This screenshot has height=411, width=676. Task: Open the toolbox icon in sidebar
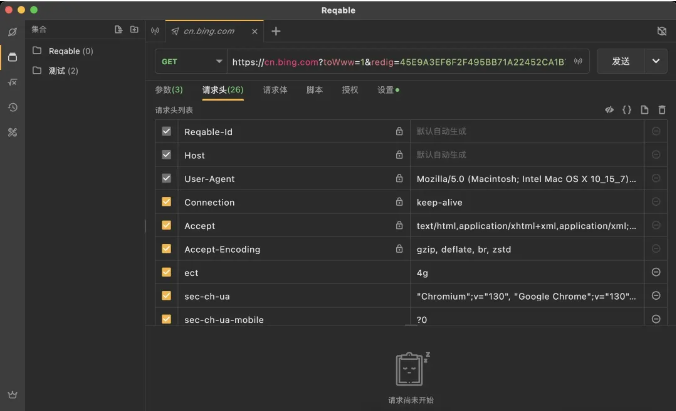pos(13,132)
